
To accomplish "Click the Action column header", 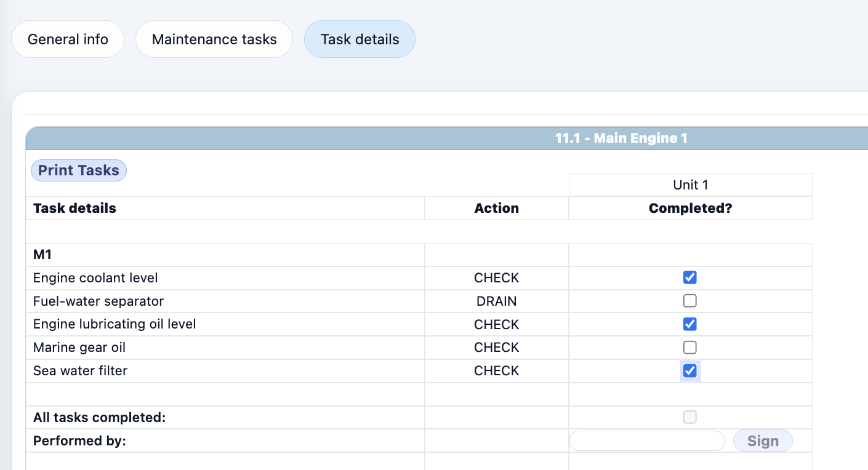I will coord(497,208).
